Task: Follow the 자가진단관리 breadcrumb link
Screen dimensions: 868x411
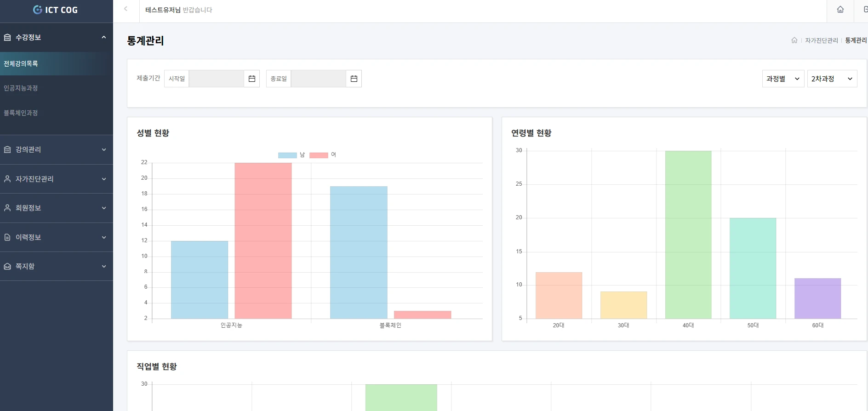Action: [822, 40]
